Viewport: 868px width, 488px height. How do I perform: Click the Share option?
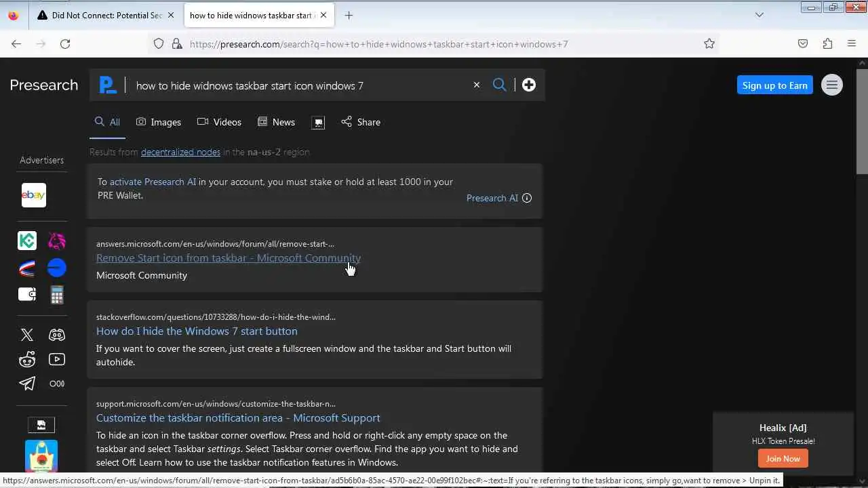pos(361,122)
